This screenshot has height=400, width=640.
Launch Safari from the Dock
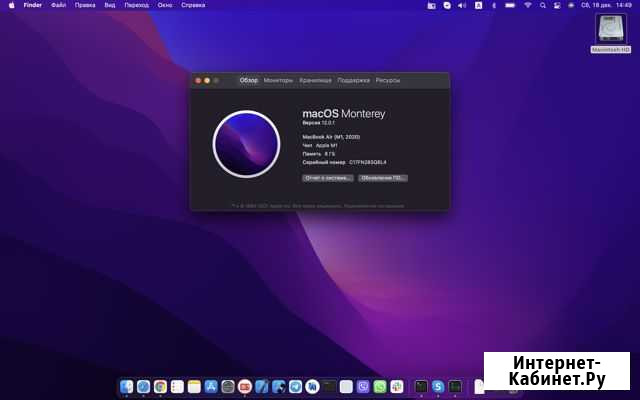pyautogui.click(x=143, y=386)
